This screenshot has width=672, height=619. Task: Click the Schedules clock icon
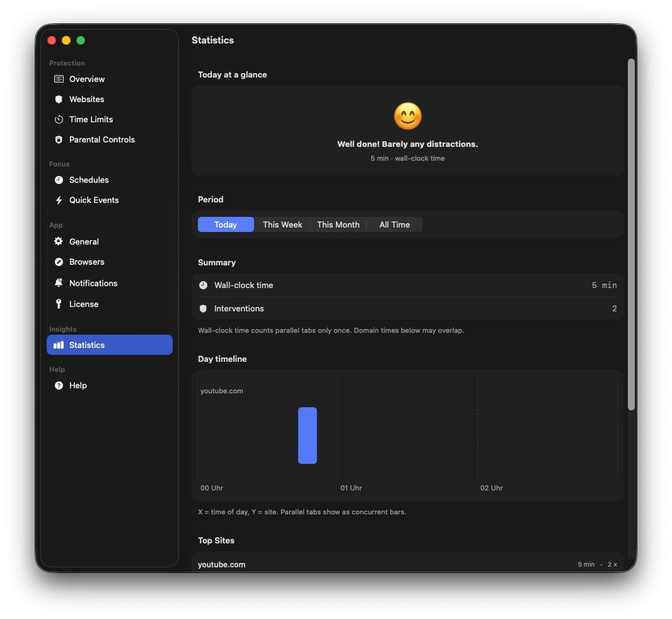(x=59, y=180)
